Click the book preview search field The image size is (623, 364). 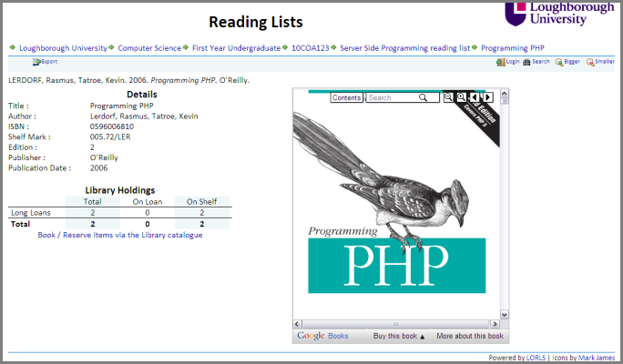tap(392, 97)
